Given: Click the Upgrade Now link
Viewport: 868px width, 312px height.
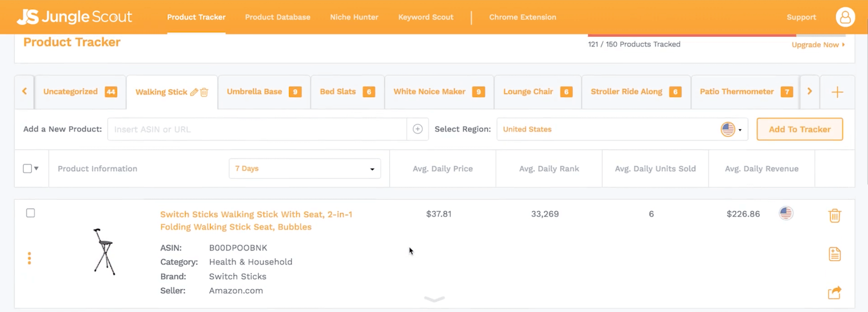Looking at the screenshot, I should click(818, 44).
